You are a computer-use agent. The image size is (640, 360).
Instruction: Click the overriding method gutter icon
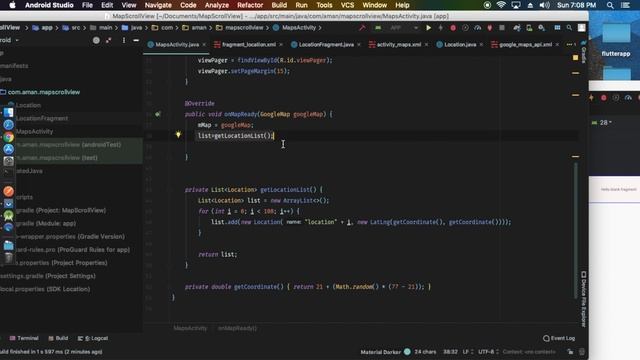click(x=158, y=114)
